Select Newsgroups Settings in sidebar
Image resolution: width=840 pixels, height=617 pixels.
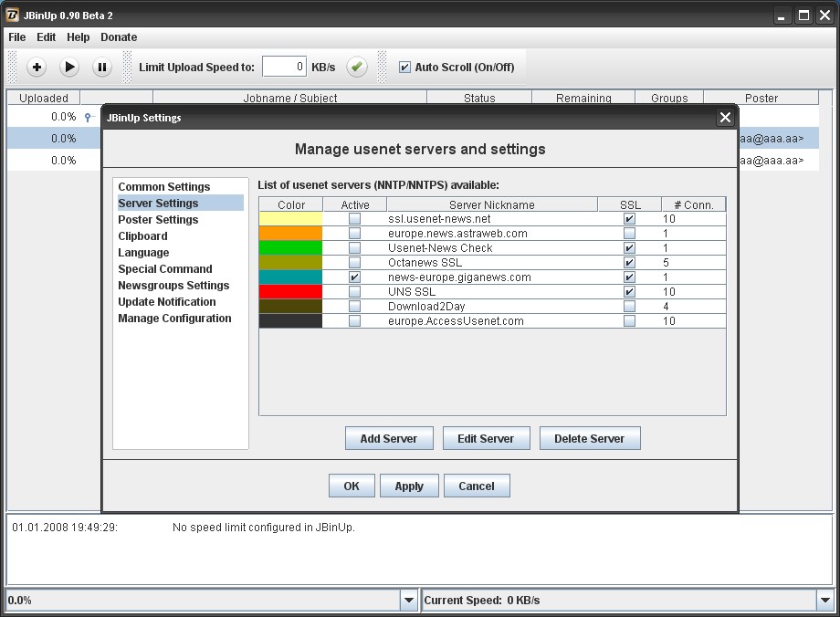coord(173,286)
